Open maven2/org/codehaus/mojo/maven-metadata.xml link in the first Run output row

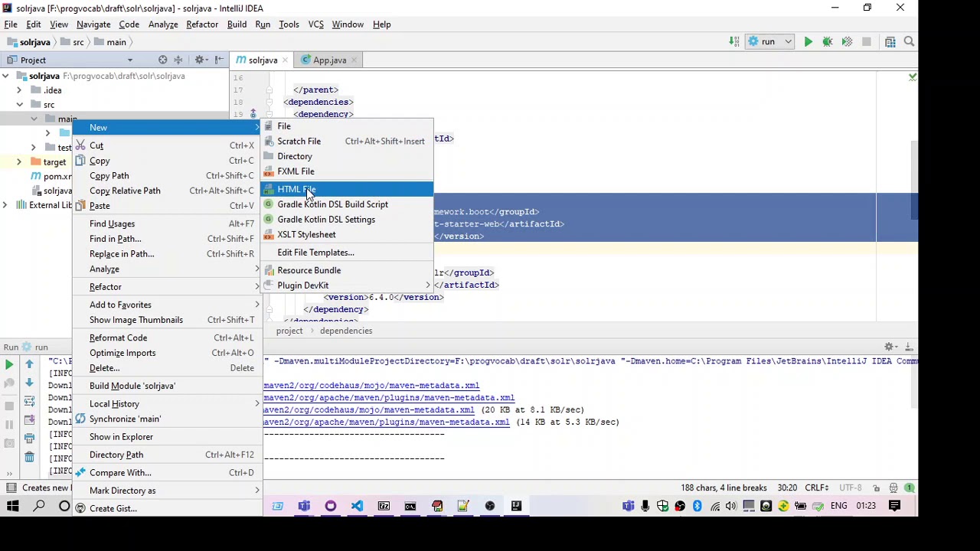click(371, 386)
